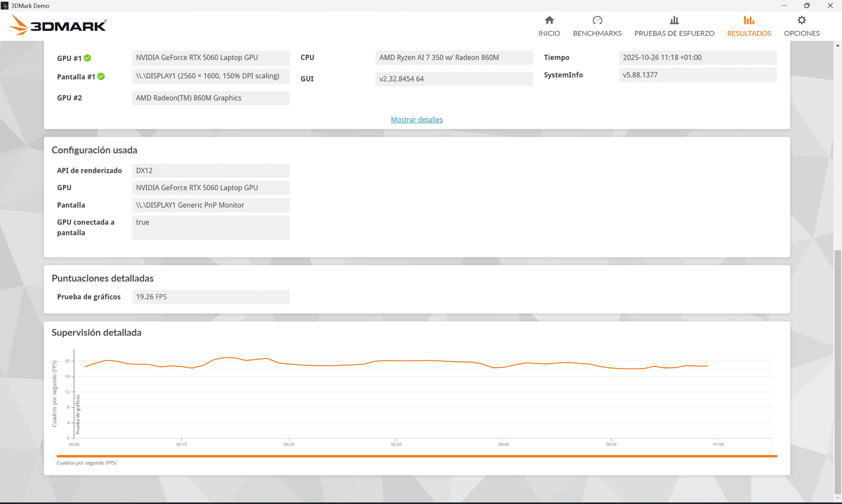Open the Benchmarks speedometer icon

(x=597, y=20)
